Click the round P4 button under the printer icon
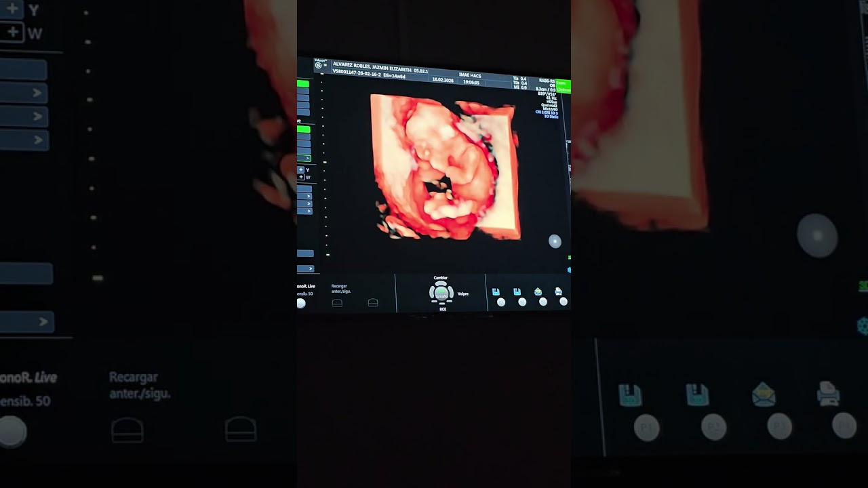The height and width of the screenshot is (488, 868). pos(564,302)
